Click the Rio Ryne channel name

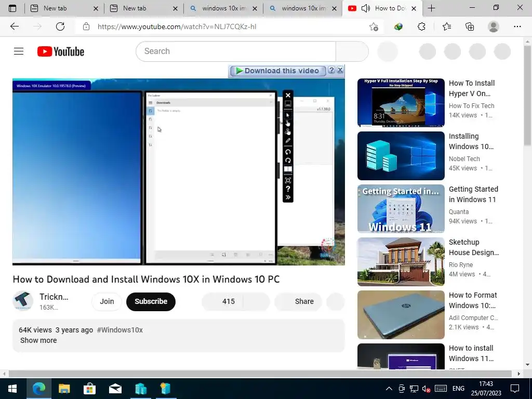(x=460, y=264)
